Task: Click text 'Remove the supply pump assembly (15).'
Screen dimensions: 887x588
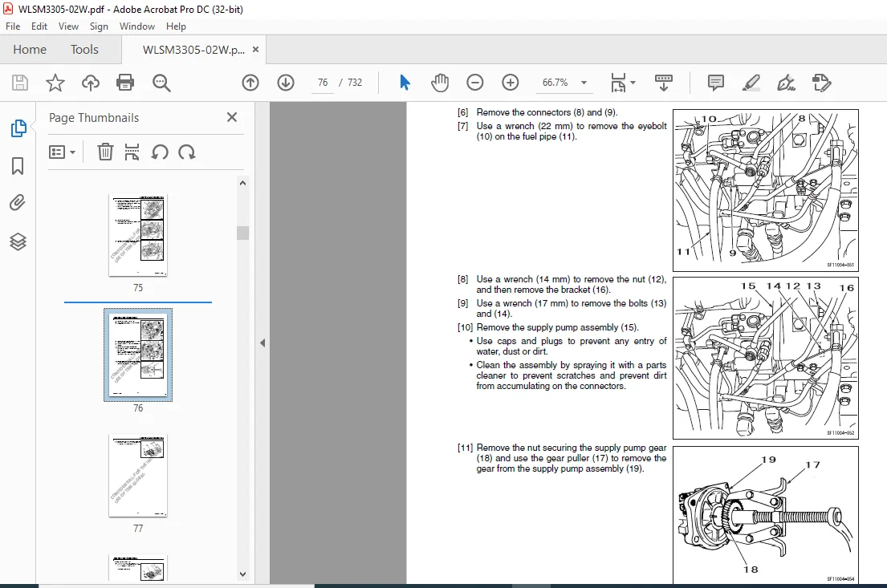Action: click(557, 327)
